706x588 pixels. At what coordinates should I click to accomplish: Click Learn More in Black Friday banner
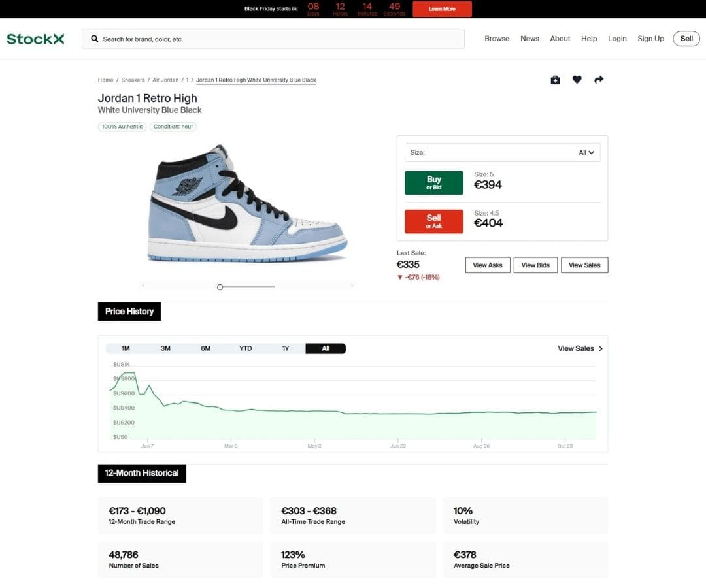(x=442, y=9)
